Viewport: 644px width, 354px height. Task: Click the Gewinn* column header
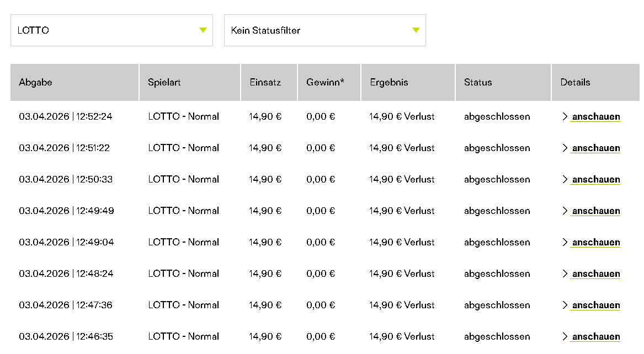325,82
